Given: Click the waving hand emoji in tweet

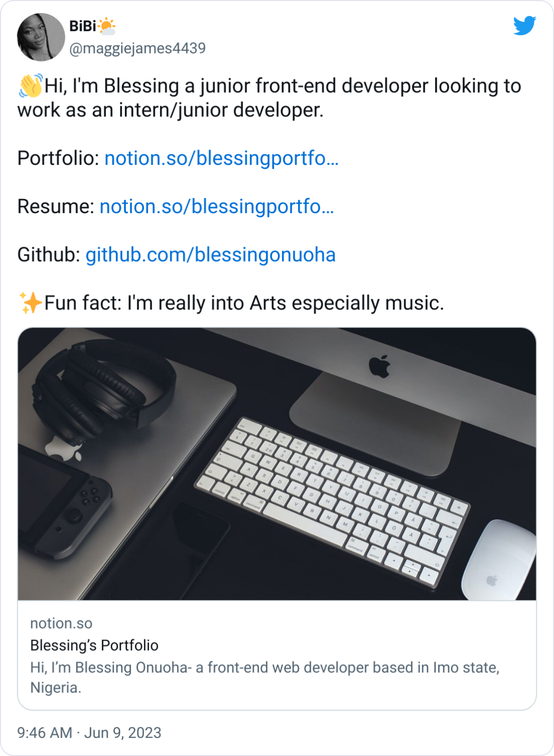Looking at the screenshot, I should click(30, 86).
